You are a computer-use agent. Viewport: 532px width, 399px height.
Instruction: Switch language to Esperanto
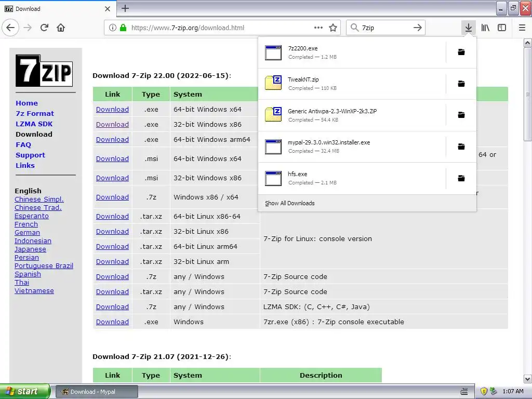point(32,216)
